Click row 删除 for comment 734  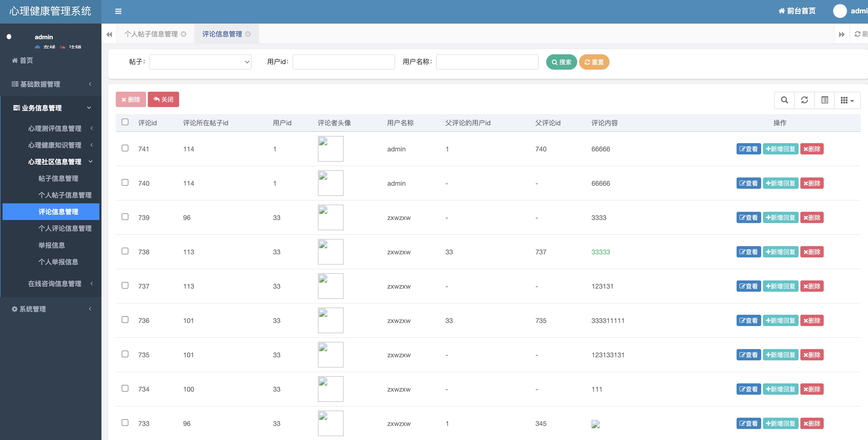(x=812, y=390)
